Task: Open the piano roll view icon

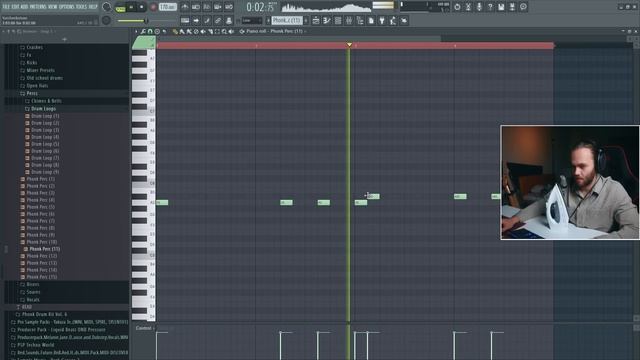Action: click(327, 20)
